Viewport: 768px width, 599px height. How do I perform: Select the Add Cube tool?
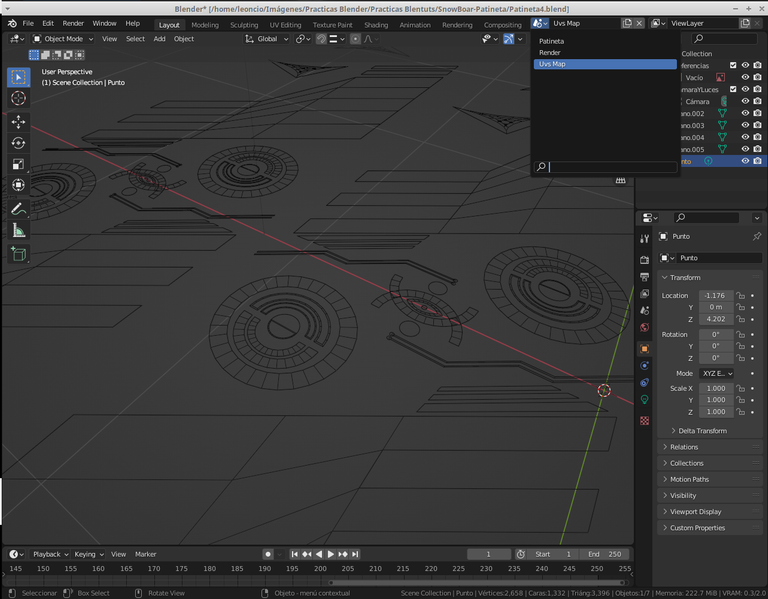click(x=19, y=254)
